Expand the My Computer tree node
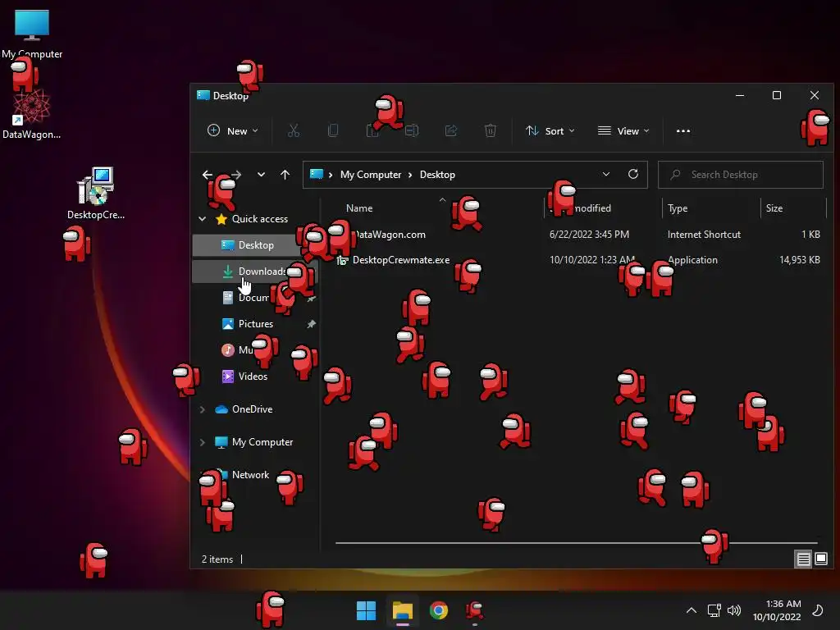The width and height of the screenshot is (840, 630). [203, 442]
